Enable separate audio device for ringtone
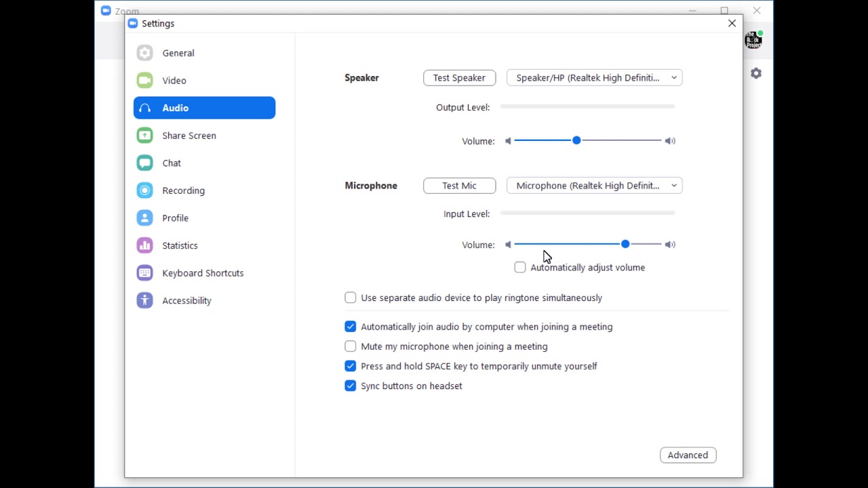The width and height of the screenshot is (868, 488). 351,298
